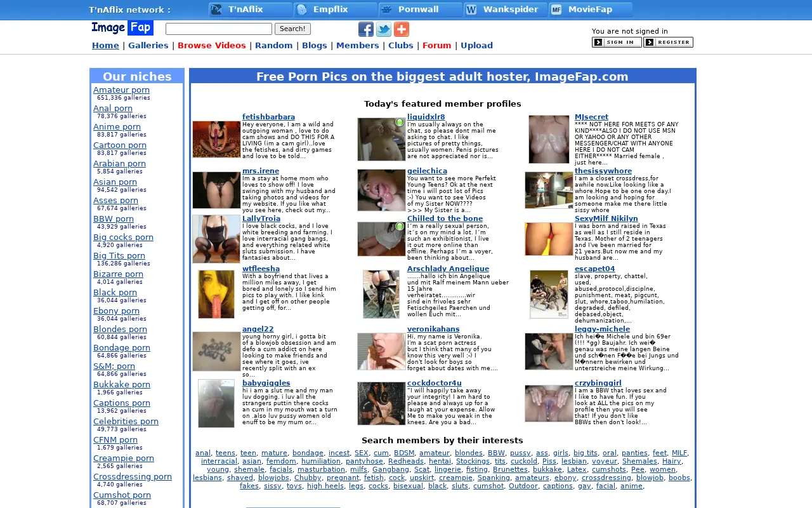812x508 pixels.
Task: Open the Chilled to the bone profile link
Action: (445, 219)
